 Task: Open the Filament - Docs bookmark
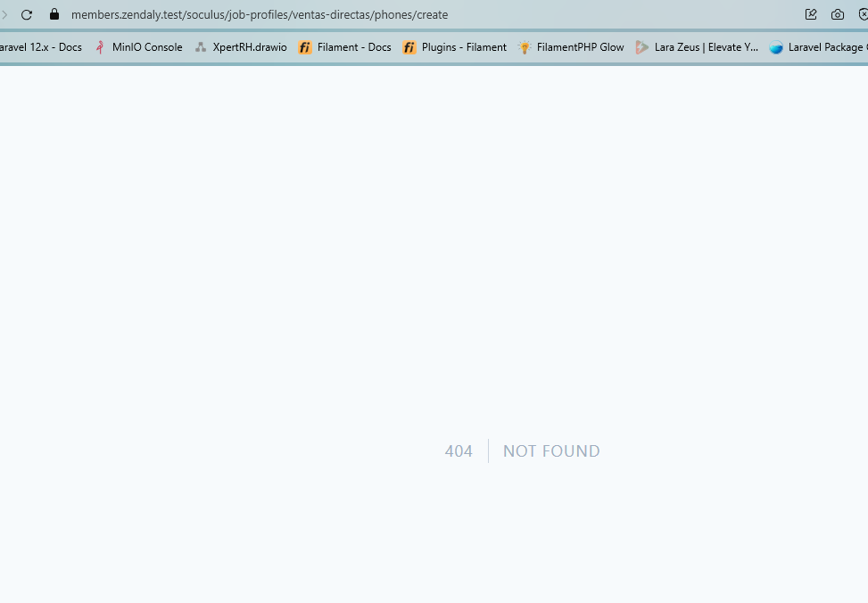coord(345,47)
